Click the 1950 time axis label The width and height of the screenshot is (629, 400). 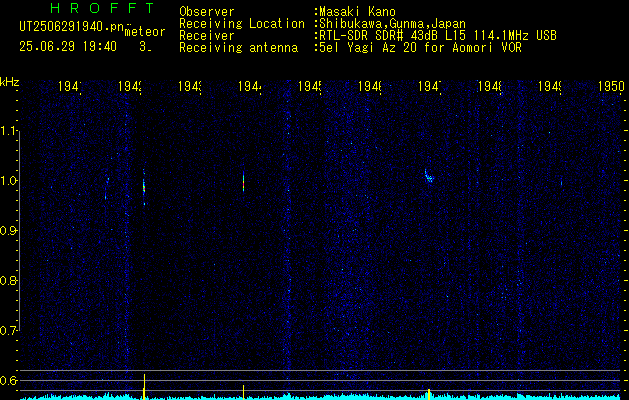click(611, 86)
